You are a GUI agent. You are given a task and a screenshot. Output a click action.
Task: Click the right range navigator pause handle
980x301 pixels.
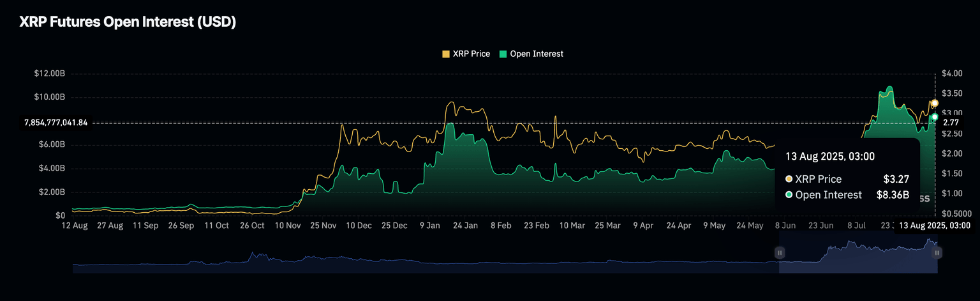937,253
